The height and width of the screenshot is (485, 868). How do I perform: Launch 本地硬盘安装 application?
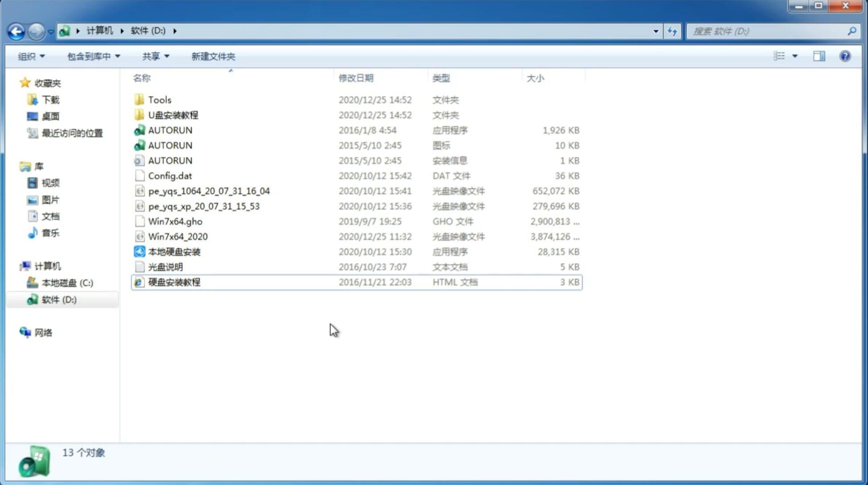point(173,251)
